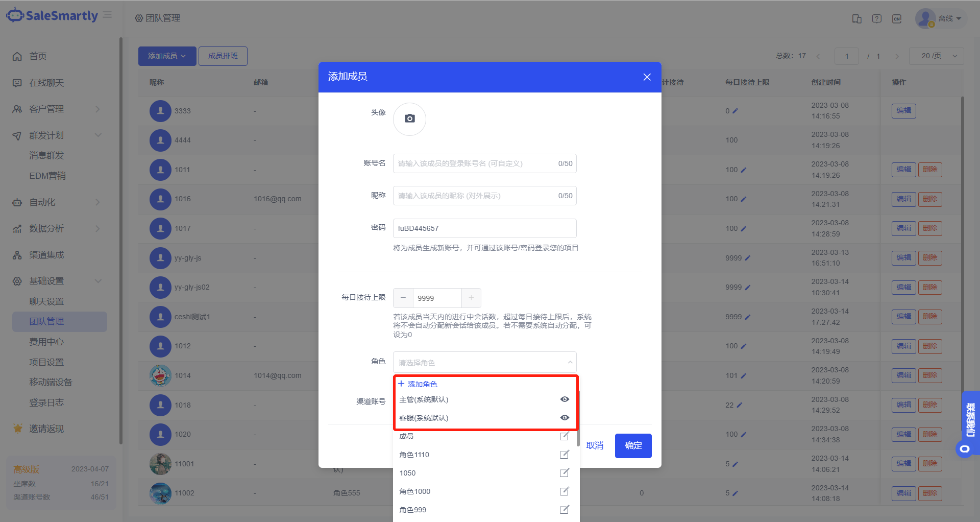Click the 昵称 input field
The width and height of the screenshot is (980, 522).
[x=484, y=196]
